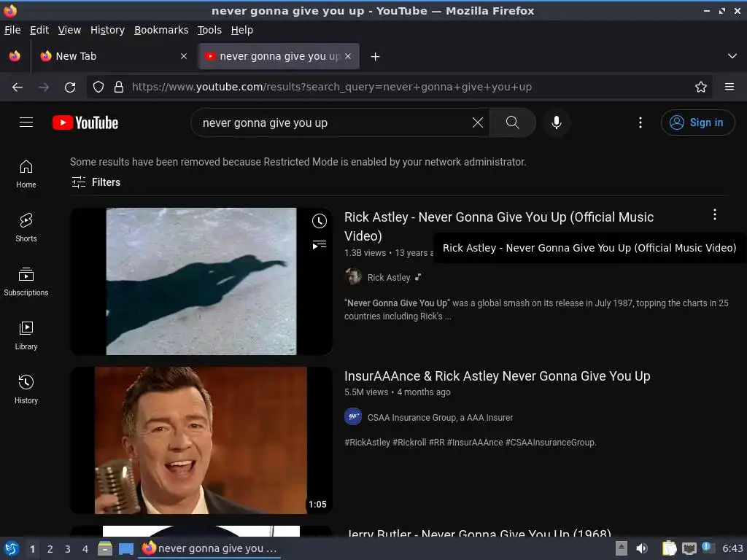
Task: Go back in Firefox
Action: [x=18, y=87]
